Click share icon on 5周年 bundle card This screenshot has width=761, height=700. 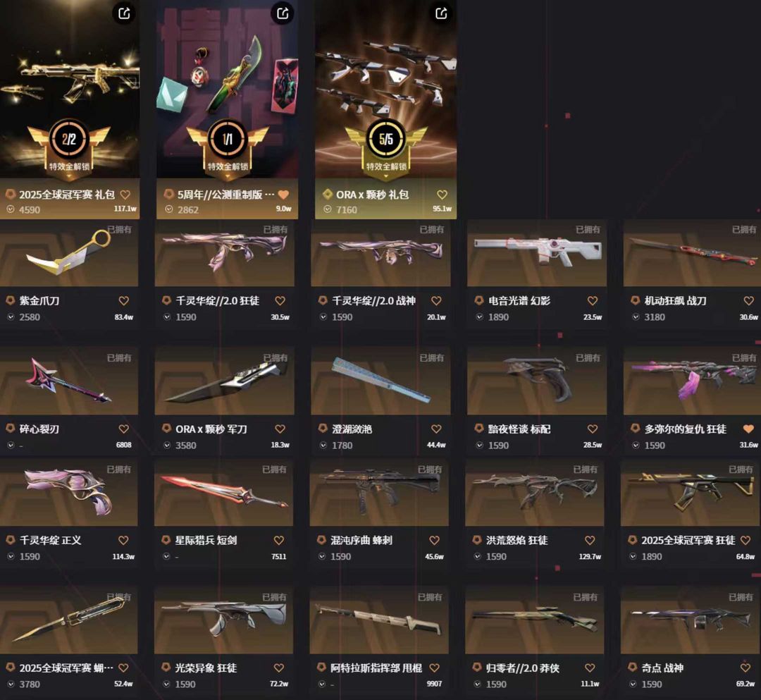[283, 13]
